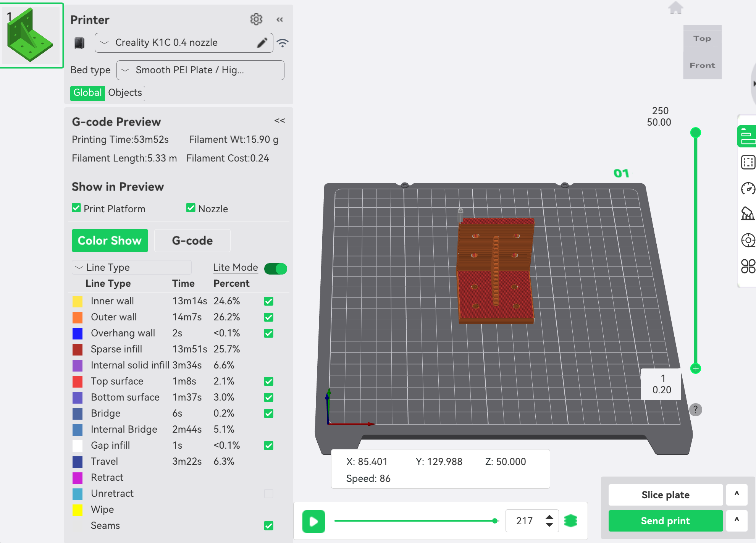Switch to the G-code tab

coord(192,241)
